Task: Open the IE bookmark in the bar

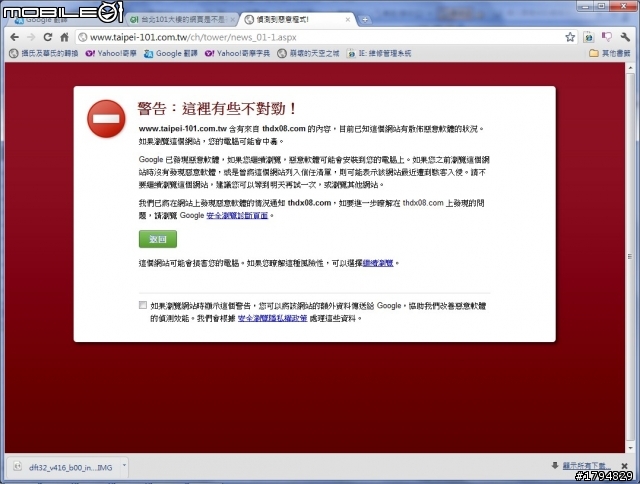Action: [x=379, y=53]
